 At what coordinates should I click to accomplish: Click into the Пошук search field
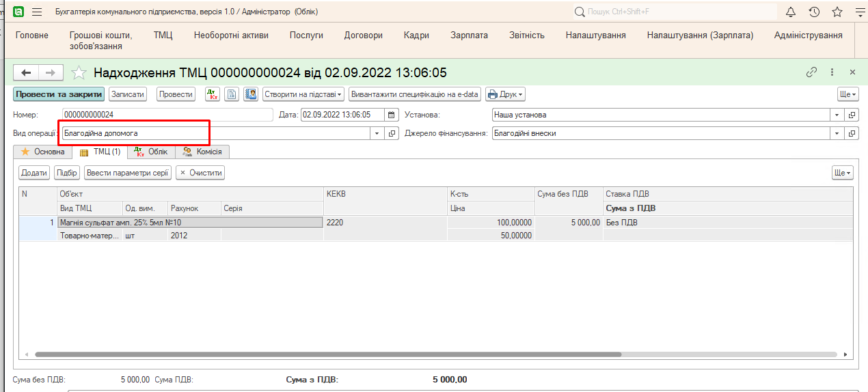click(677, 12)
